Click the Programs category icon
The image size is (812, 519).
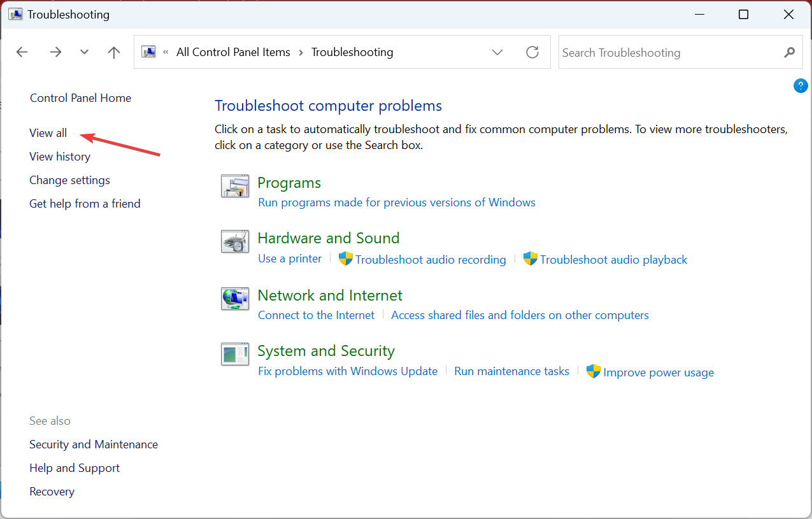tap(235, 186)
